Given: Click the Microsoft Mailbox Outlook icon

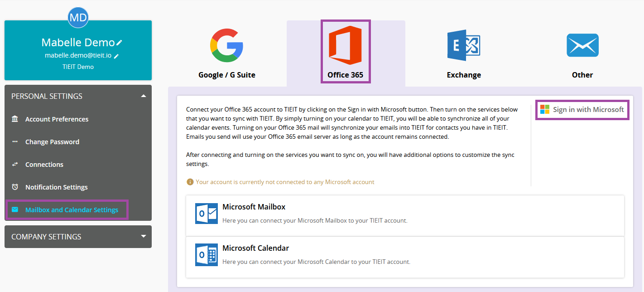Looking at the screenshot, I should point(207,213).
